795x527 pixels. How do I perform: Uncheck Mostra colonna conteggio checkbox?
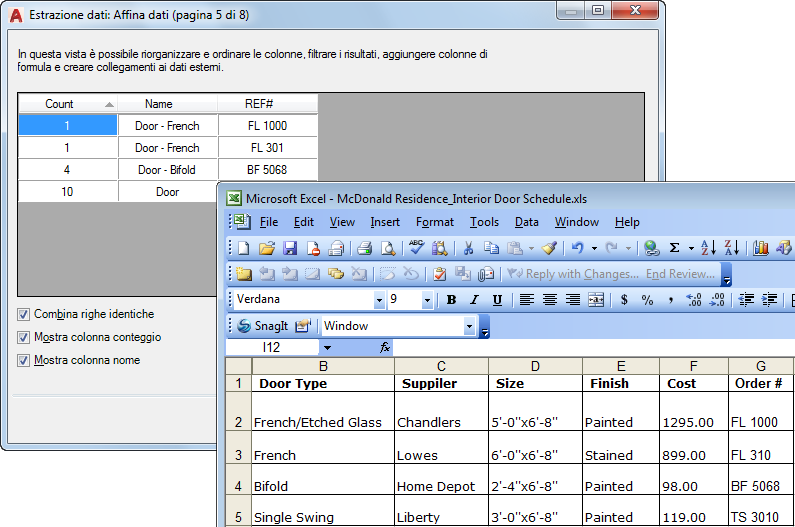(x=23, y=337)
